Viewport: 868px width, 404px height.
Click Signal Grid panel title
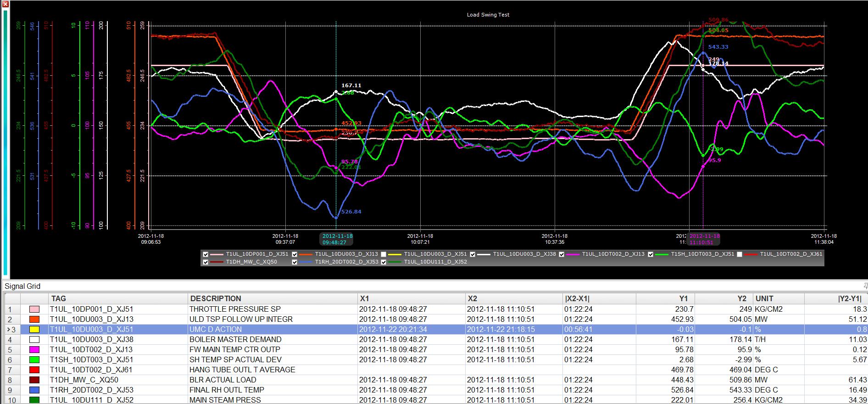[x=22, y=286]
